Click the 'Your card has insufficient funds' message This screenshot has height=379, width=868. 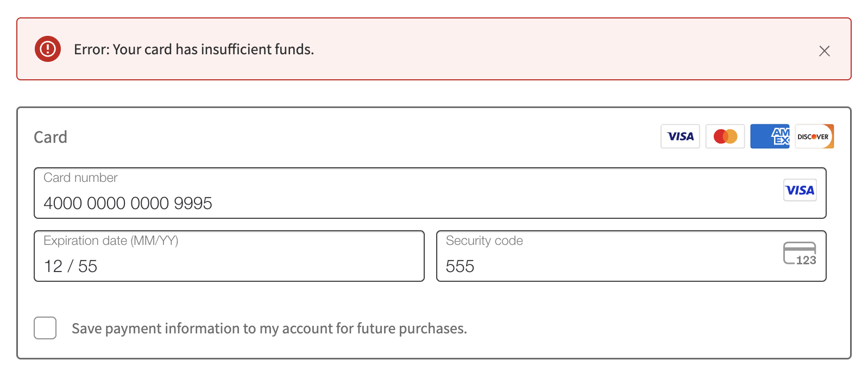213,49
